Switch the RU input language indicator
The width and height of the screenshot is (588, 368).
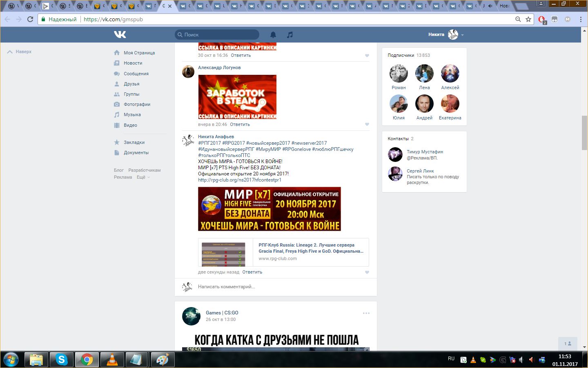point(451,359)
